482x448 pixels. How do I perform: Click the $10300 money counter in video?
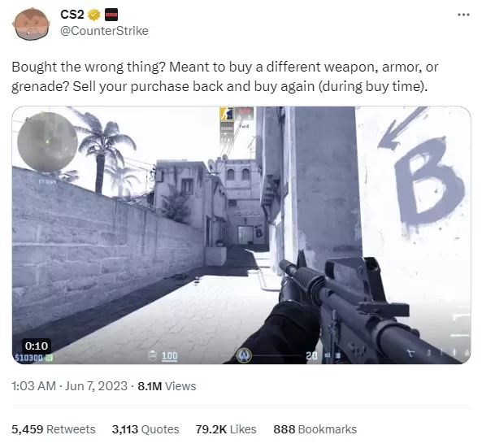(x=29, y=358)
